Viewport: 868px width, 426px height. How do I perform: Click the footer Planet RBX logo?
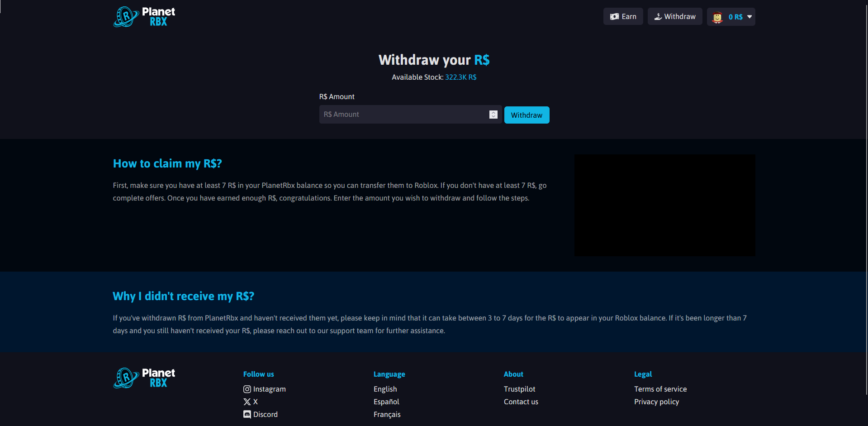pos(144,378)
